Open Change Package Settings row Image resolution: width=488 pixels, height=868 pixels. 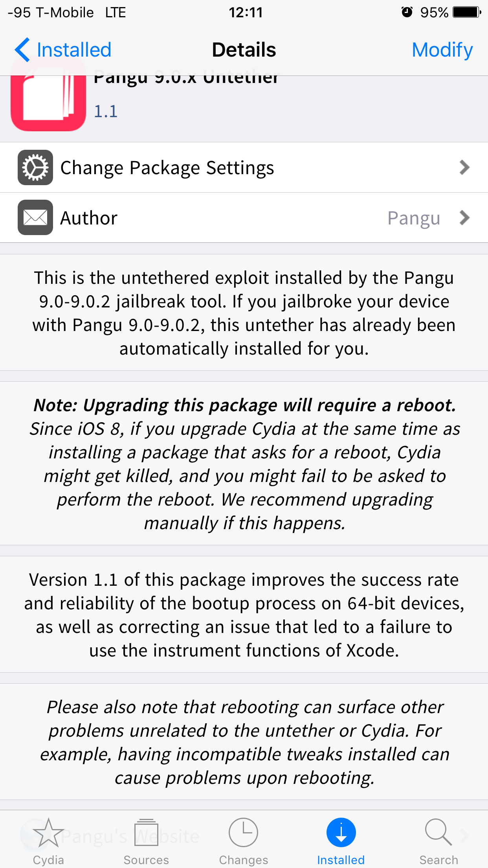(244, 167)
